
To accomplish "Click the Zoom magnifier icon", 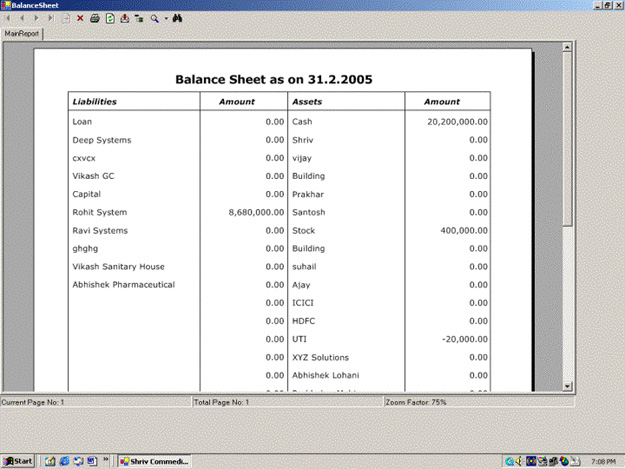I will coord(155,18).
